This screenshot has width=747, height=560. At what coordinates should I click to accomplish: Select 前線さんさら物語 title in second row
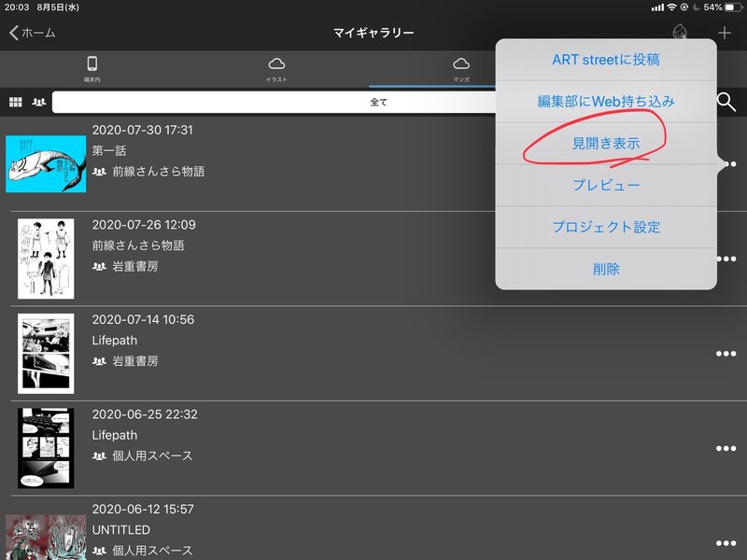pyautogui.click(x=138, y=245)
